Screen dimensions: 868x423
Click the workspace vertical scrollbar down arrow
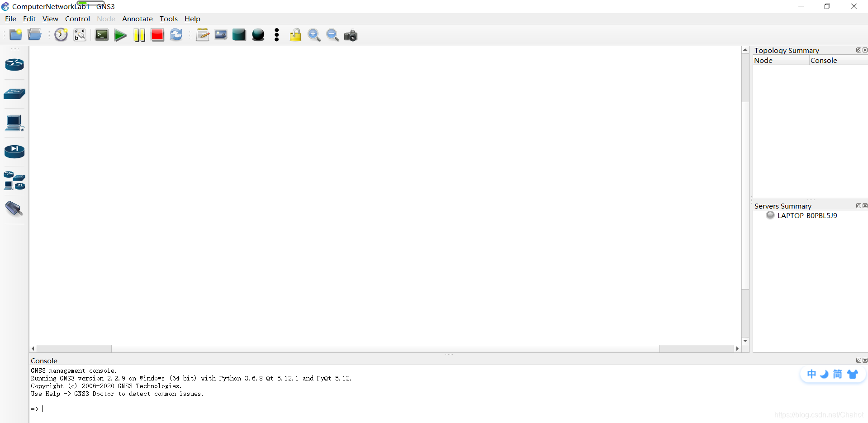click(x=745, y=341)
